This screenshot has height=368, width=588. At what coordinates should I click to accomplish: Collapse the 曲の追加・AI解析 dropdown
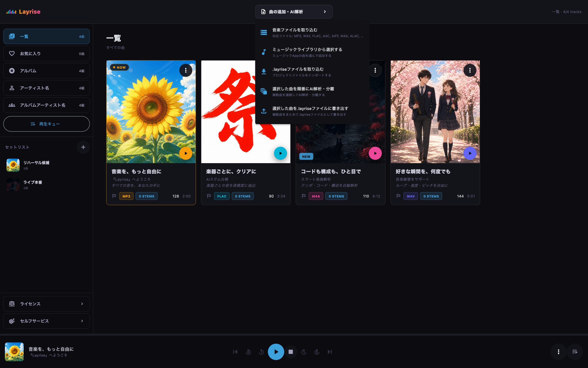294,12
